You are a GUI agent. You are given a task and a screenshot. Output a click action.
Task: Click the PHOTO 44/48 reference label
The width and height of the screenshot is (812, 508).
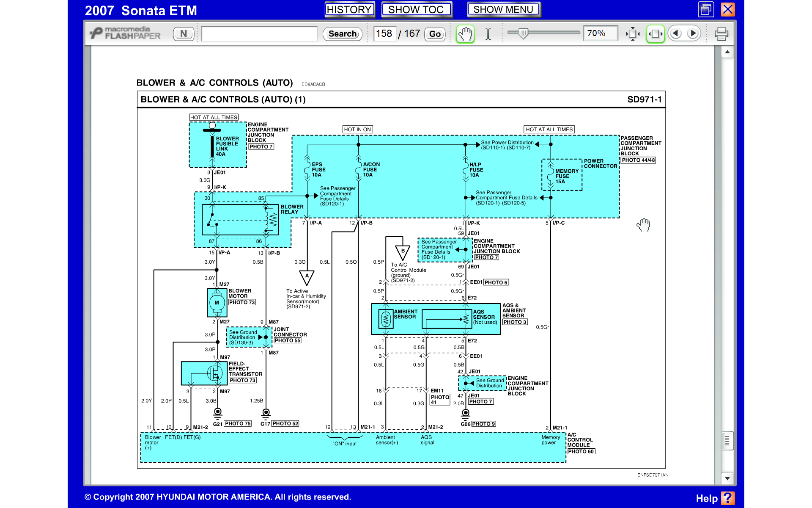pyautogui.click(x=638, y=160)
